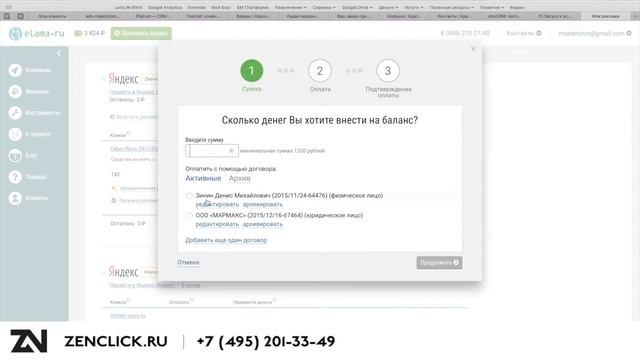
Task: Open Google Analytics bookmark
Action: click(x=165, y=7)
